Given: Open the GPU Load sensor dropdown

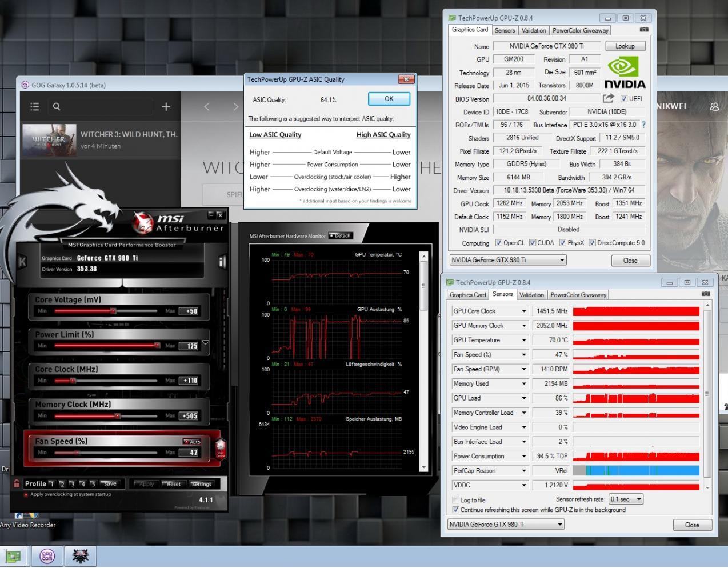Looking at the screenshot, I should (524, 398).
